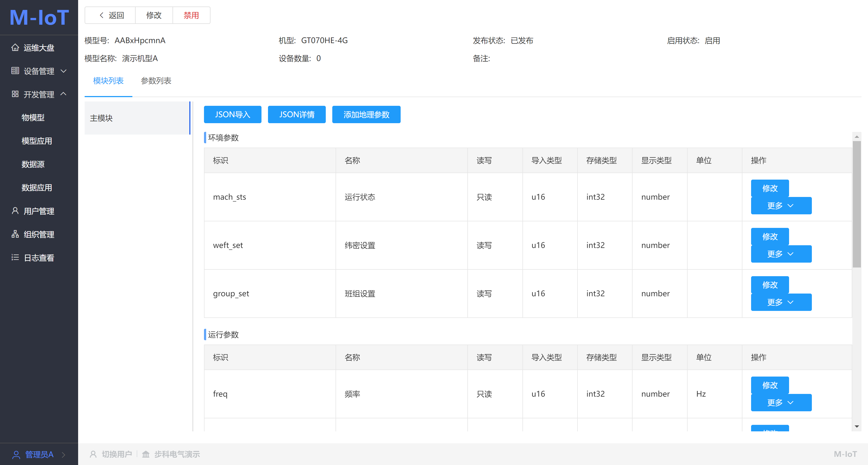Click 添加地理参数 button

point(366,114)
